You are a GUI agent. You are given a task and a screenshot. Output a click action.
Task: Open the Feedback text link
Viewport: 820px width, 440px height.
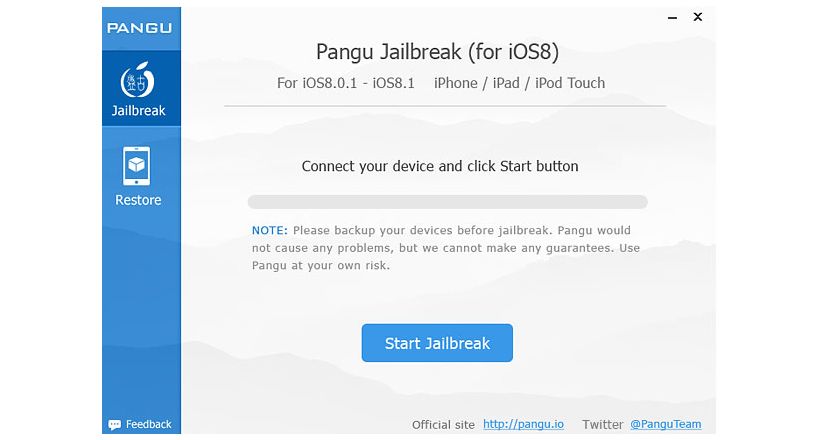pos(149,424)
